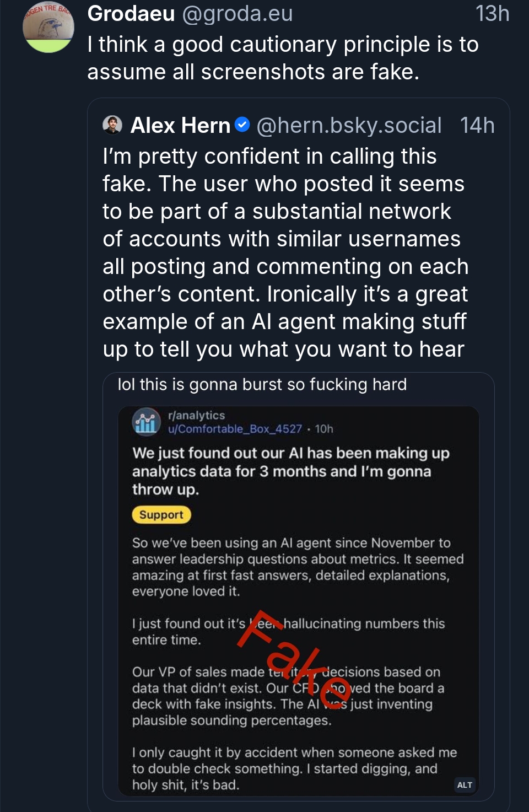Click the Grodaeu display name
Viewport: 529px width, 812px height.
(x=131, y=14)
